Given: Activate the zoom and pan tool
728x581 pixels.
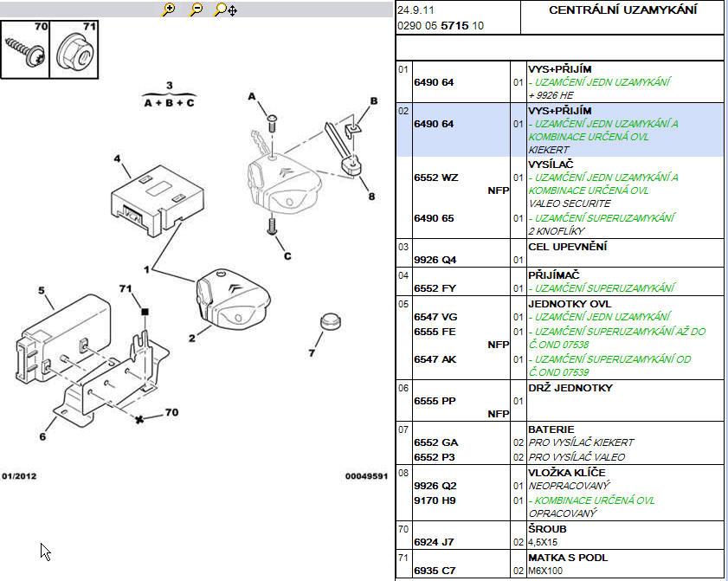Looking at the screenshot, I should [226, 10].
